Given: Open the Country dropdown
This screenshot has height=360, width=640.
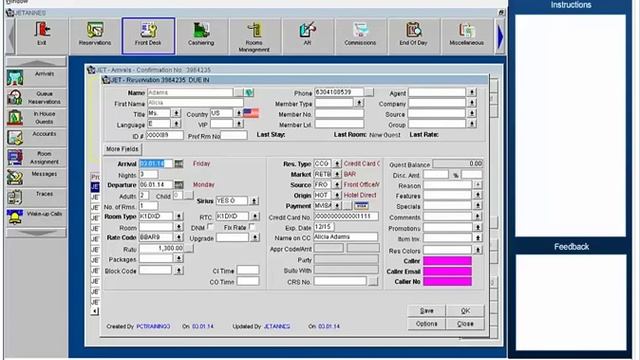Looking at the screenshot, I should (238, 113).
